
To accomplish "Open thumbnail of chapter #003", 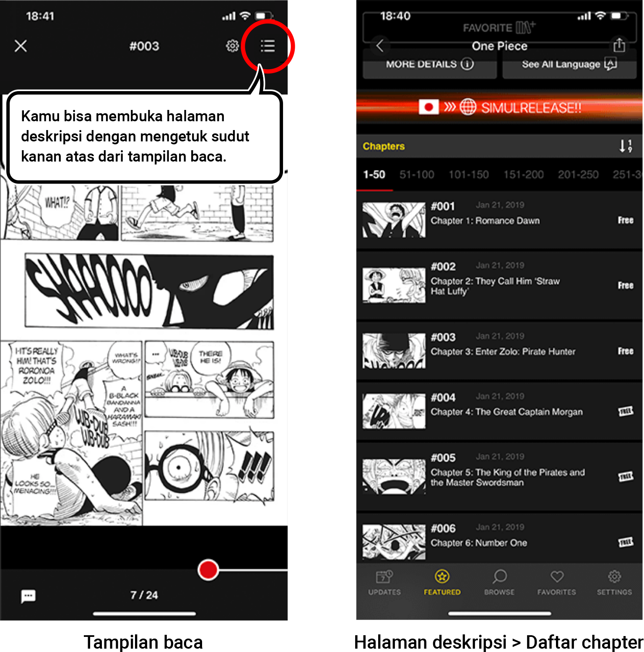I will [x=394, y=351].
